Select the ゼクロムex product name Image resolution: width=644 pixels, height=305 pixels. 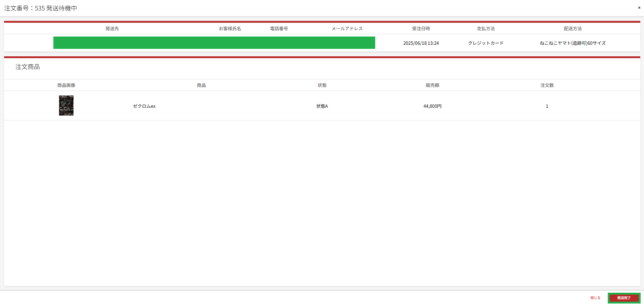pyautogui.click(x=144, y=106)
